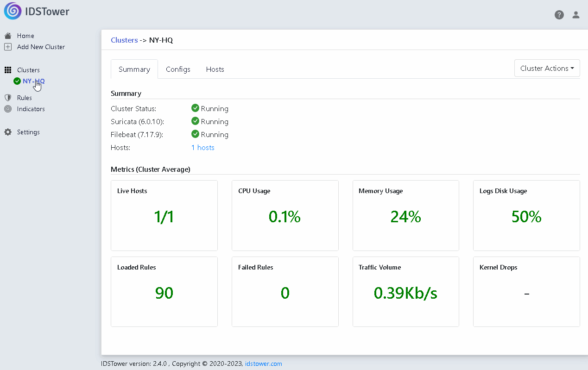Screen dimensions: 588x370
Task: Open Indicators in the sidebar
Action: click(31, 109)
